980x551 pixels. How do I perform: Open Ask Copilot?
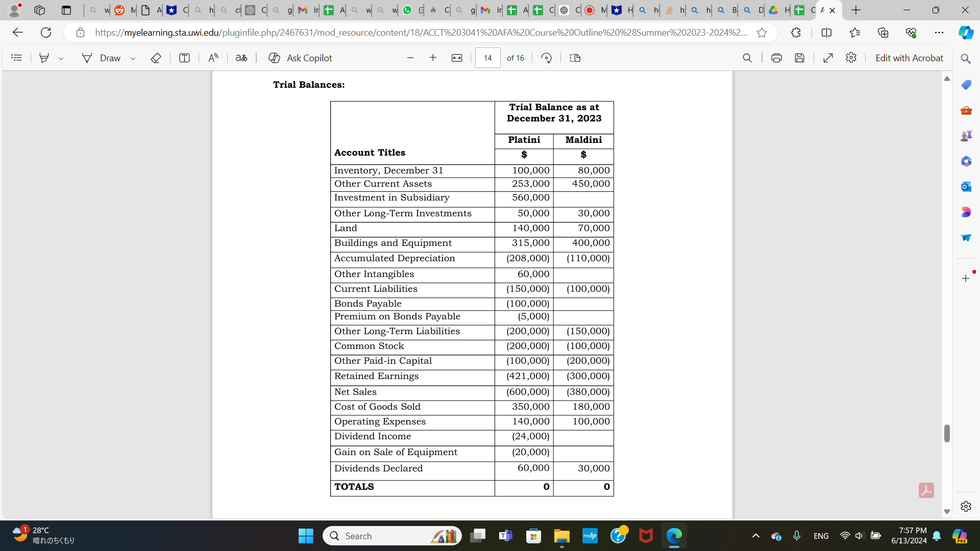click(300, 58)
